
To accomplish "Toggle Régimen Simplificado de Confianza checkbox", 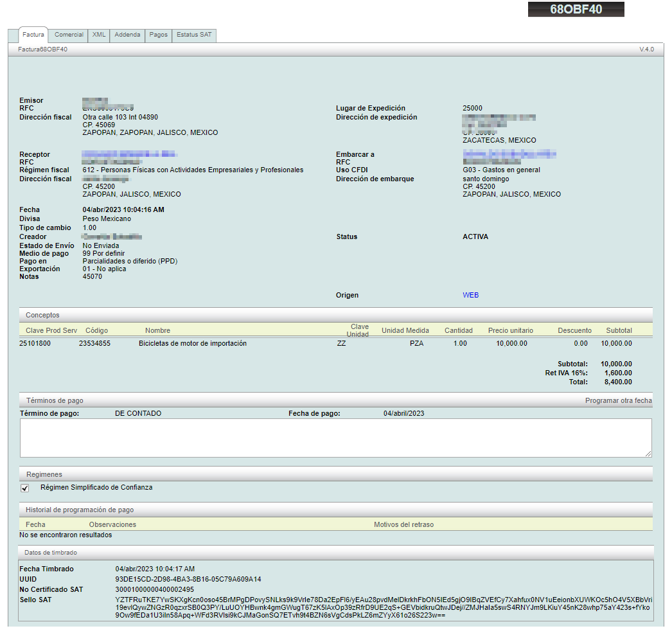I will click(x=25, y=488).
